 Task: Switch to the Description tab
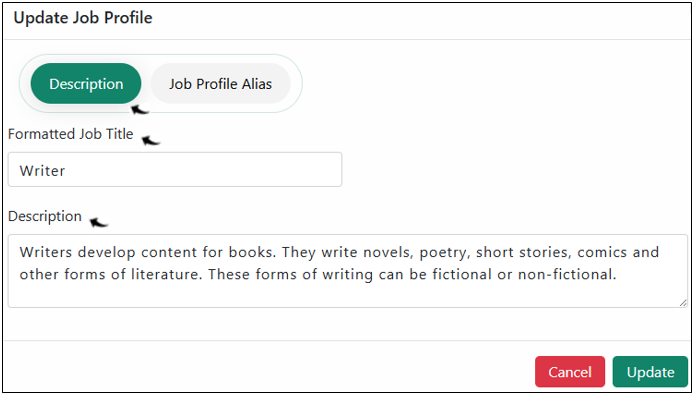point(86,84)
